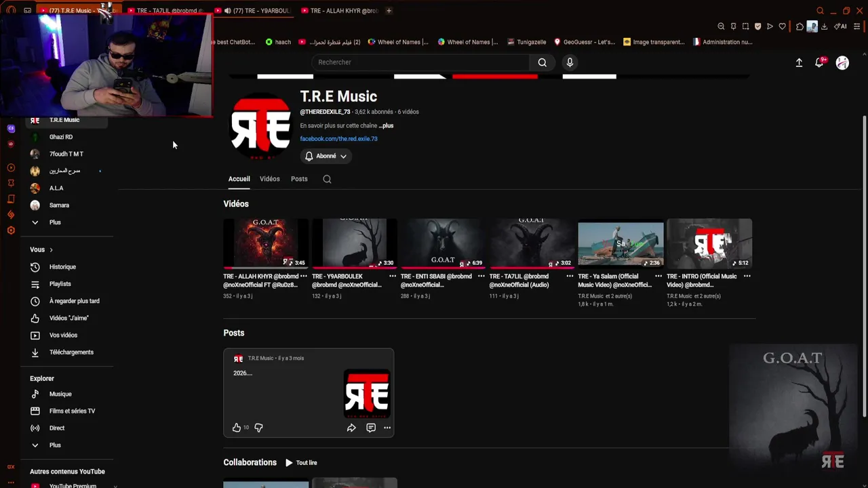Open comments on the 2026 post
The height and width of the screenshot is (488, 868).
tap(371, 428)
